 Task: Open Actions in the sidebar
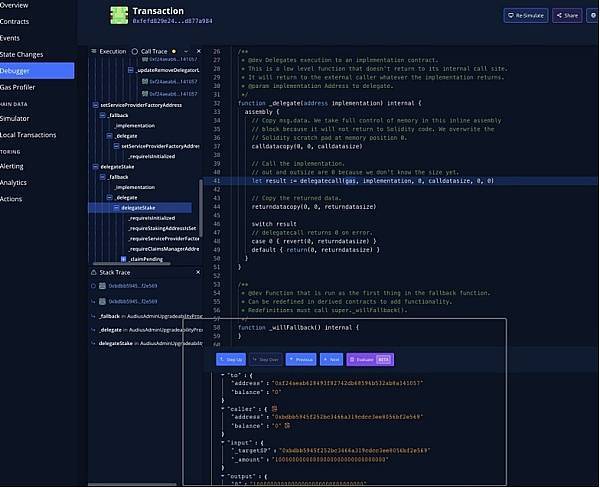click(11, 199)
